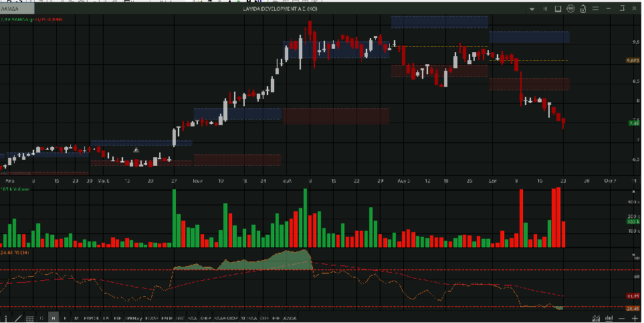Switch to the ΛΑΜΔΑ tab at bottom

point(289,318)
